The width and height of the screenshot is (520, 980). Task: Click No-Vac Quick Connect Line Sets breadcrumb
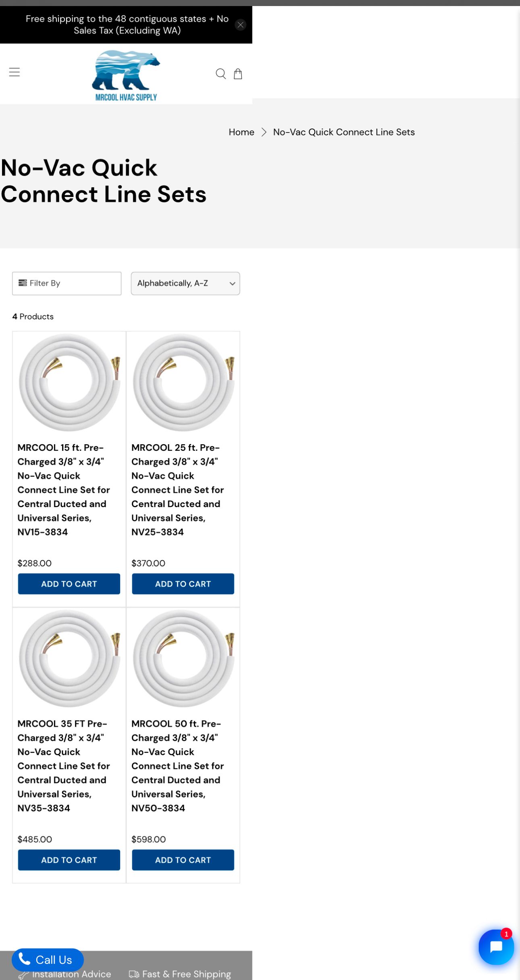pos(343,132)
